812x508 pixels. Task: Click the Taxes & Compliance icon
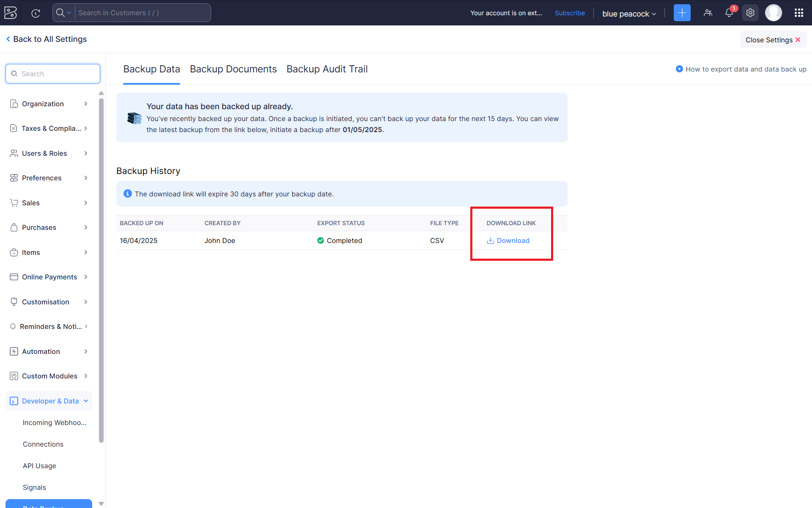(x=14, y=128)
